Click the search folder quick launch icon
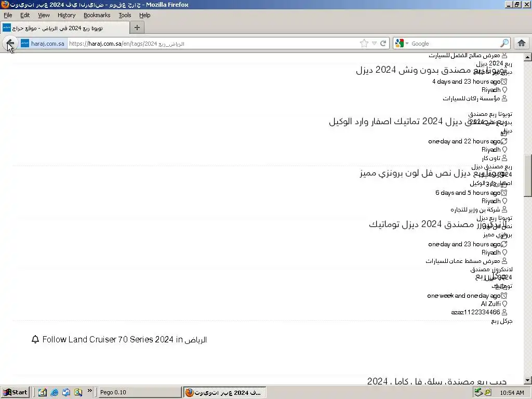 point(78,392)
